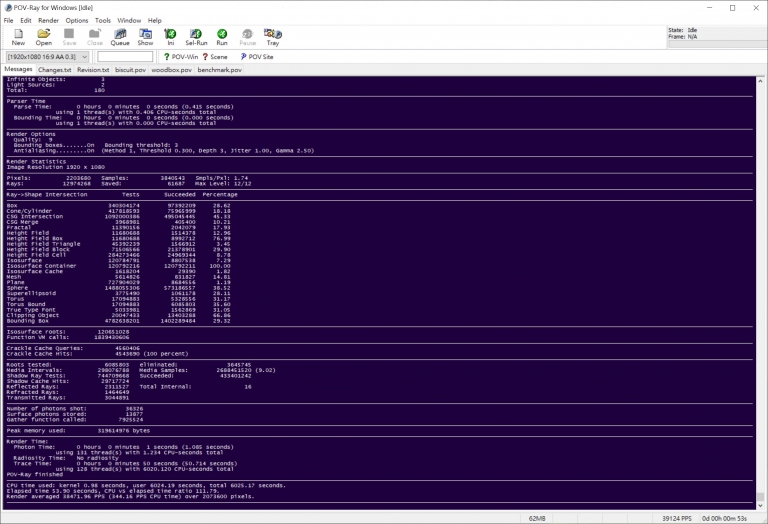Open Scene help link
768x524 pixels.
[215, 57]
